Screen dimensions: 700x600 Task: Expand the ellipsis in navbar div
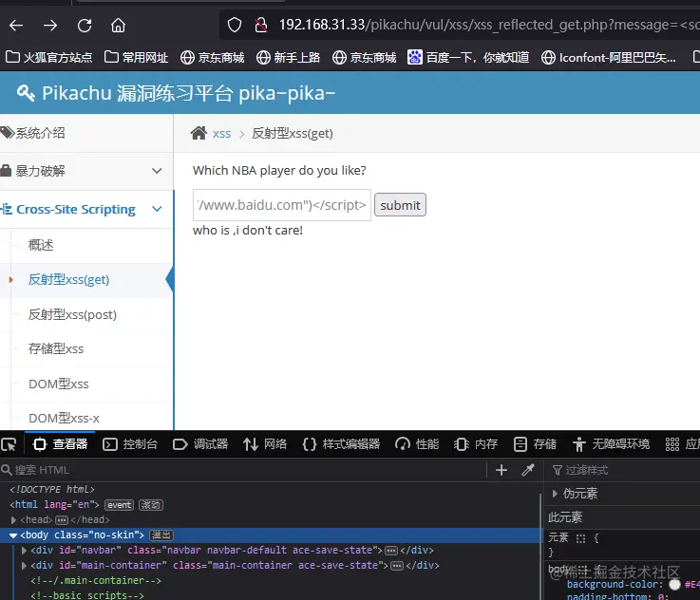391,551
